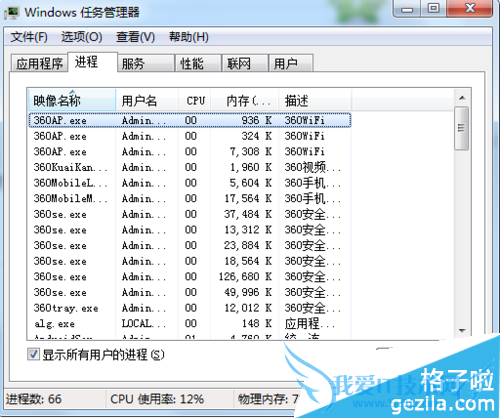This screenshot has width=500, height=418.
Task: Select 360se.exe row using 37,484 K
Action: click(x=190, y=214)
